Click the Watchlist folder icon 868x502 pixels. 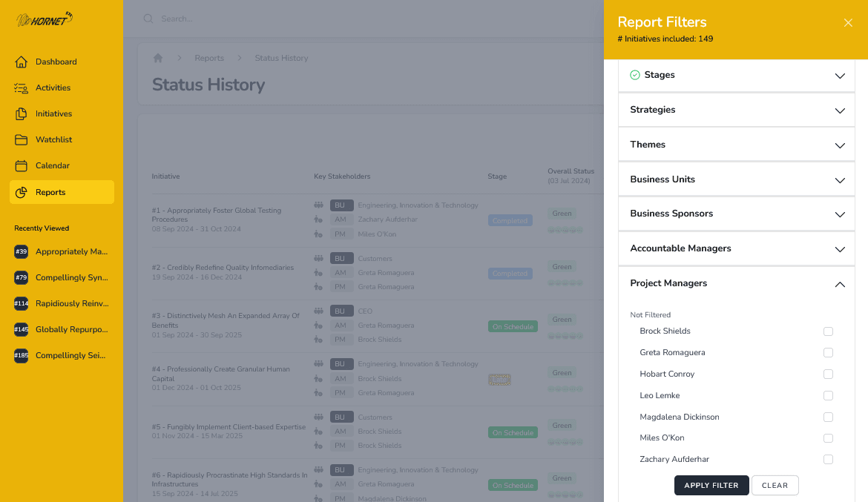click(x=21, y=139)
